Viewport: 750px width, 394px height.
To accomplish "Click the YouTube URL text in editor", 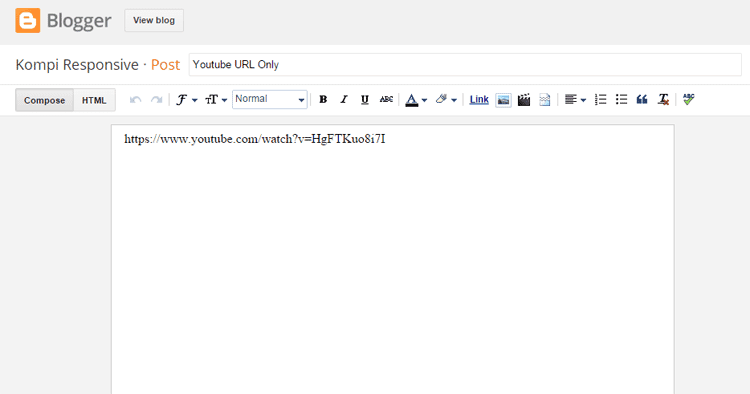I will pos(254,139).
